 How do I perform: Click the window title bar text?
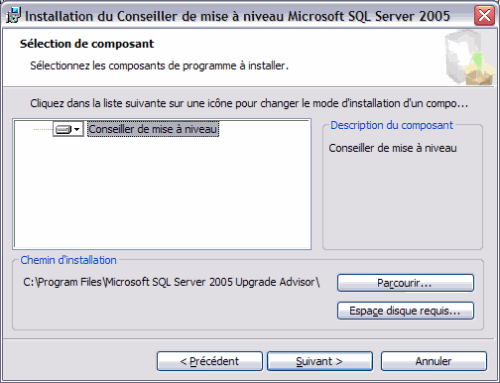(x=238, y=16)
